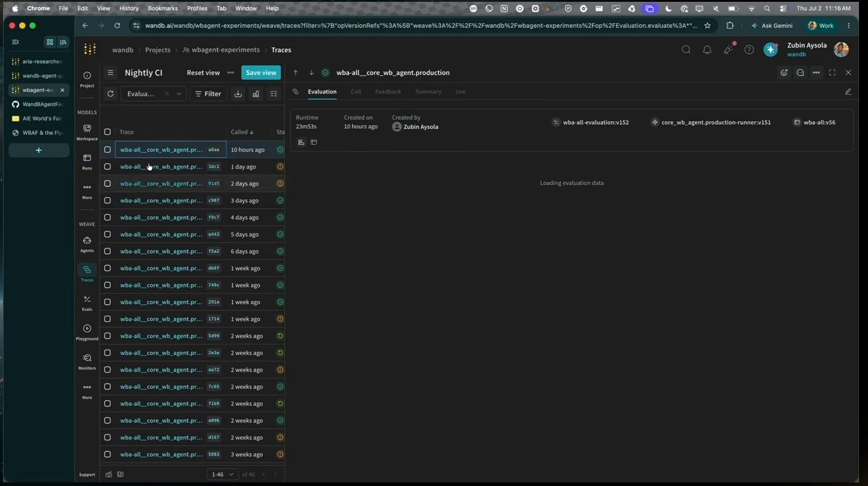Expand the More menu under Runs
Screen dimensions: 868x486
click(x=87, y=191)
